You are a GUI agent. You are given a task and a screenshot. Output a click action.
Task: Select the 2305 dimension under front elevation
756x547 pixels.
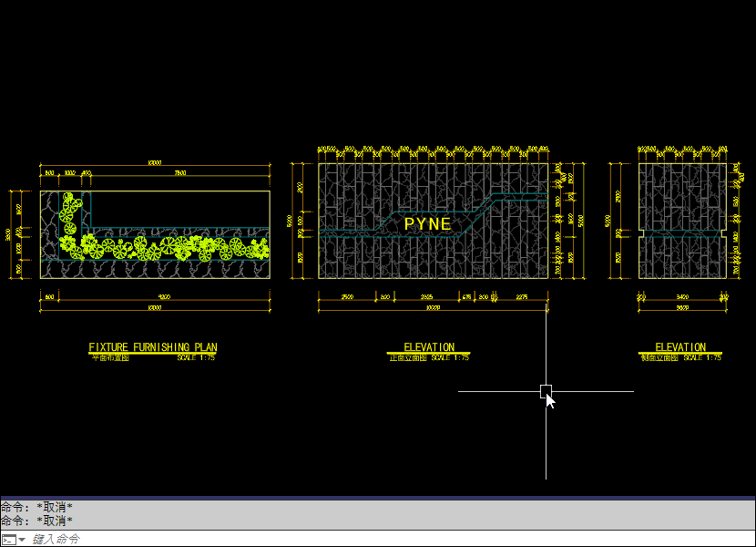click(426, 297)
